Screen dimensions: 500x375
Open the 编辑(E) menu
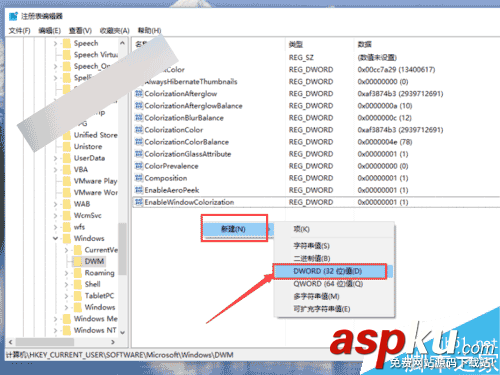point(49,31)
